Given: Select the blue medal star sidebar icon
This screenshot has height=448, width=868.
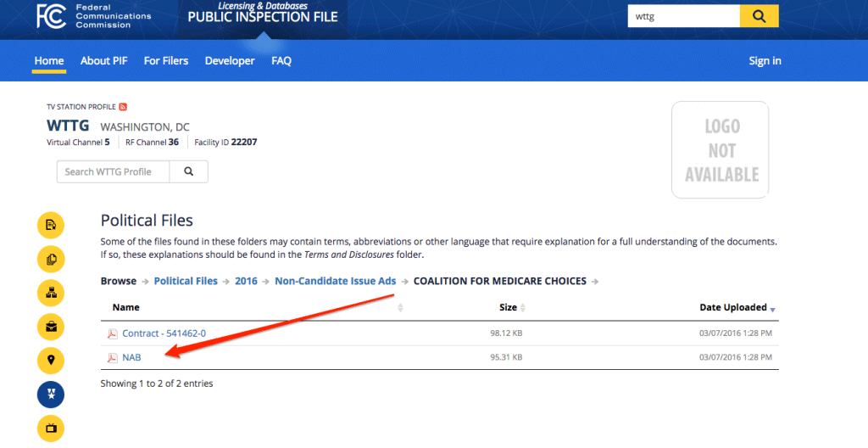Looking at the screenshot, I should (x=51, y=395).
